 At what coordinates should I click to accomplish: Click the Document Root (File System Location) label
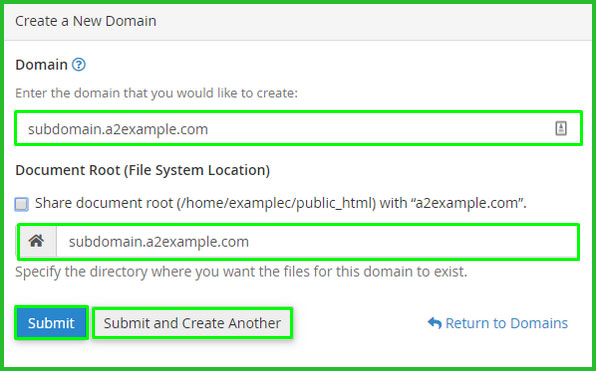[x=143, y=170]
